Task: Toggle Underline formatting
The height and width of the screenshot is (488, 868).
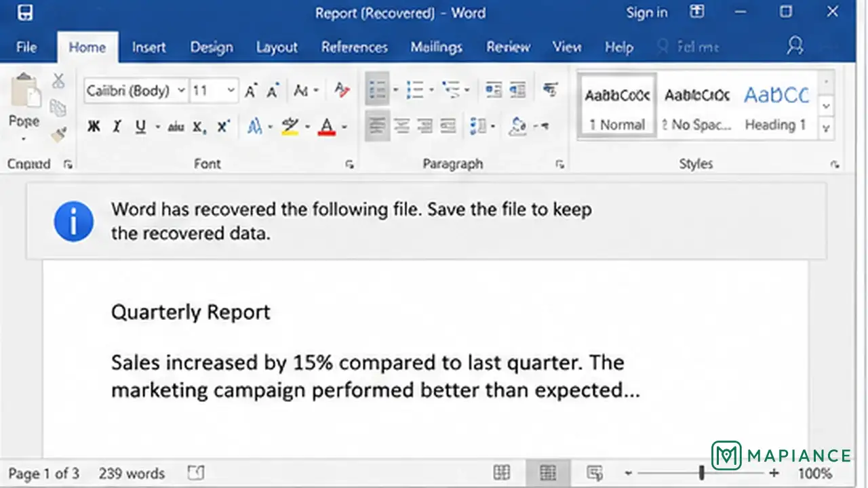Action: (140, 127)
